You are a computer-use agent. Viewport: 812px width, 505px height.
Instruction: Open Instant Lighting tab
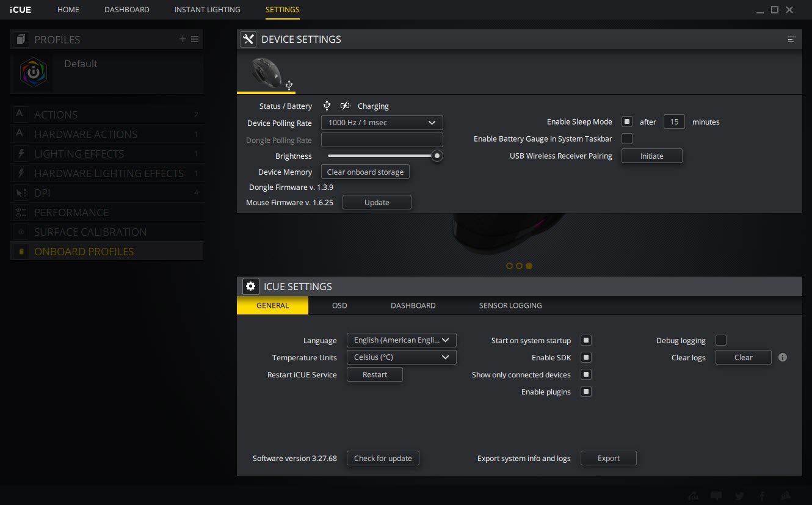coord(208,10)
